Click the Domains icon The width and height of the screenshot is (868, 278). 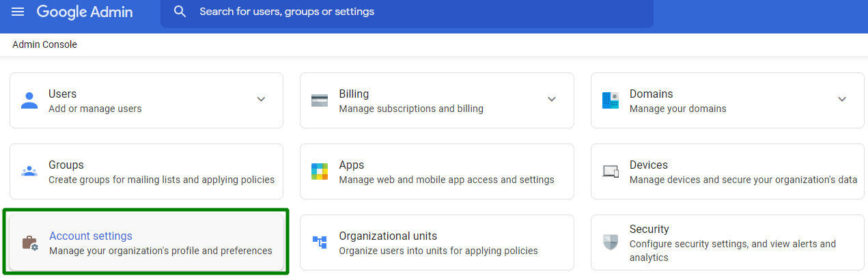pyautogui.click(x=610, y=100)
